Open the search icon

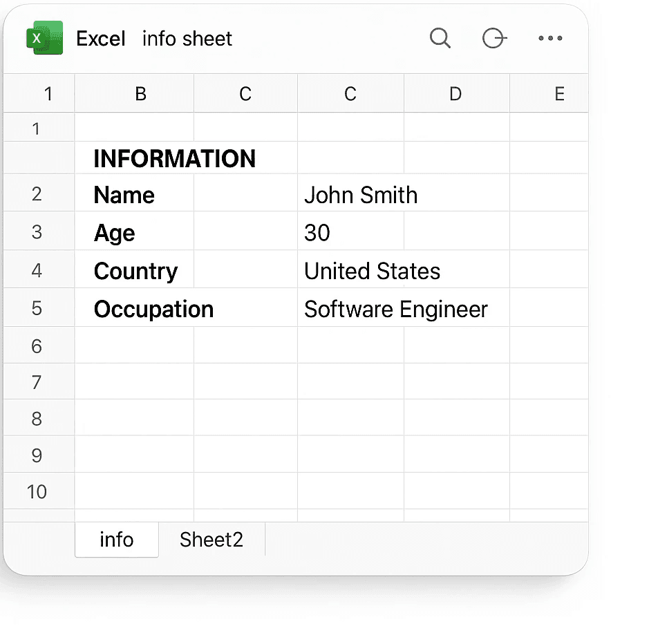pyautogui.click(x=440, y=39)
